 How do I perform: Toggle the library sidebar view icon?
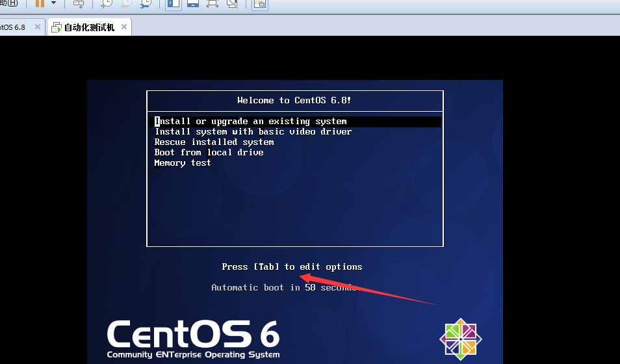173,4
